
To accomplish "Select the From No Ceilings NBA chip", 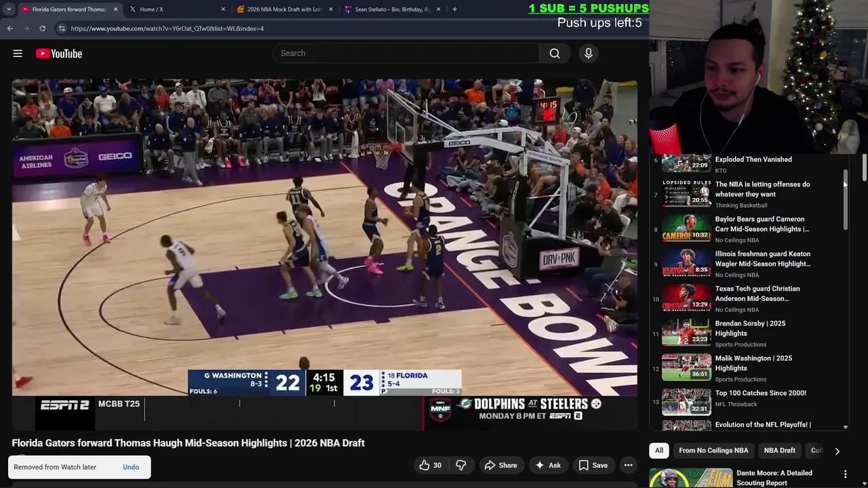I will (713, 450).
